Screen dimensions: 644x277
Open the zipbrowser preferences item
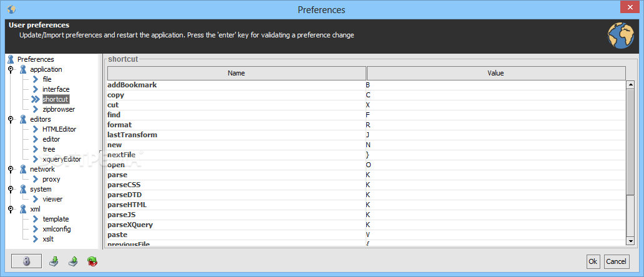59,109
